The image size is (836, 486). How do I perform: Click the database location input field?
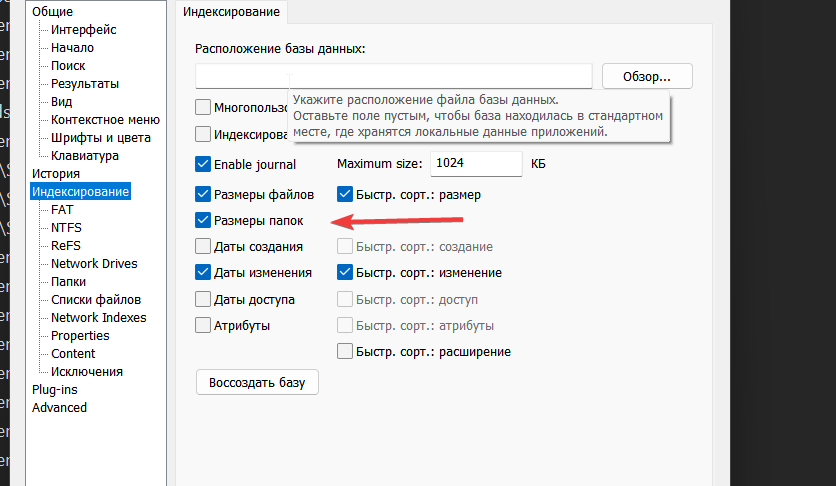pos(394,76)
